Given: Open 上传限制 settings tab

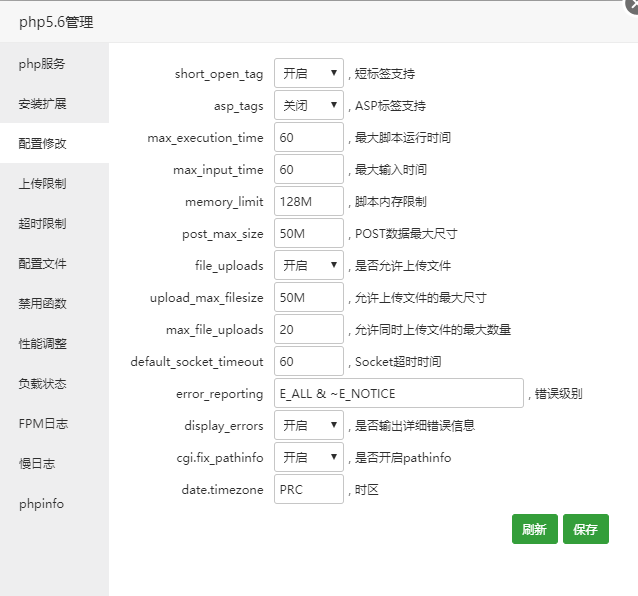Looking at the screenshot, I should [x=55, y=183].
